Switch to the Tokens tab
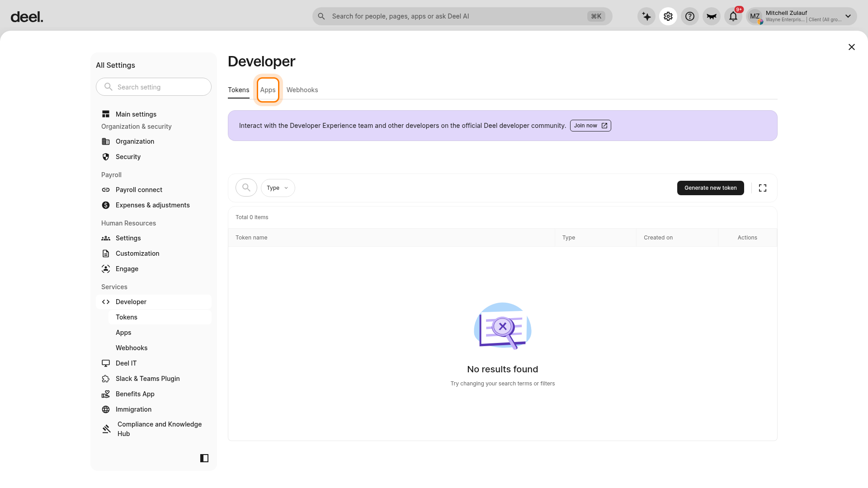This screenshot has width=868, height=488. pos(239,90)
